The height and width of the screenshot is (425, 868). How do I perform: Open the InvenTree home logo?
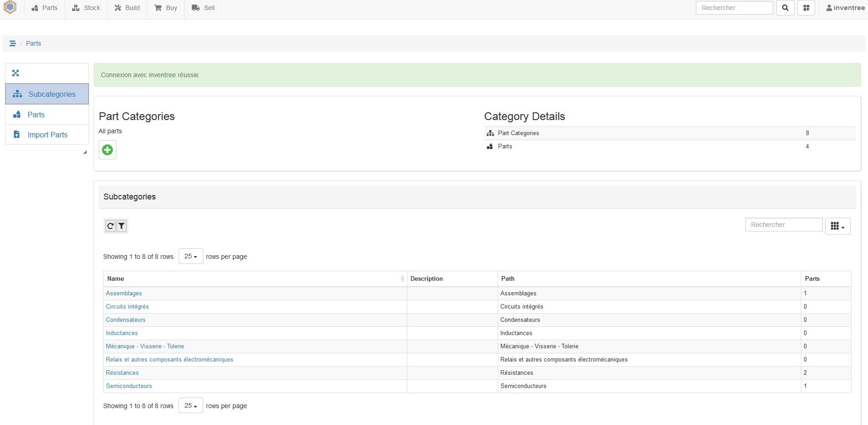[x=10, y=8]
